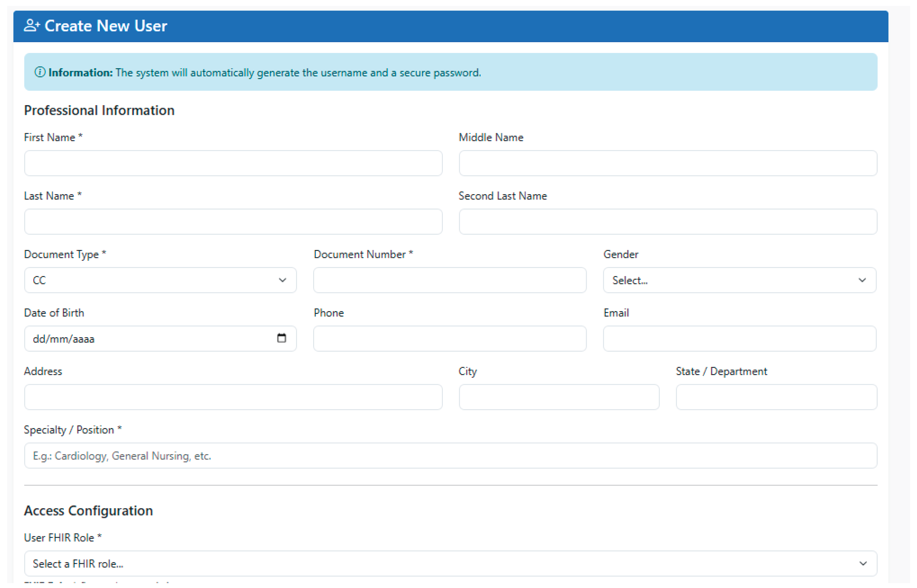Select the Email text field
Viewport: 917px width, 588px height.
click(739, 339)
